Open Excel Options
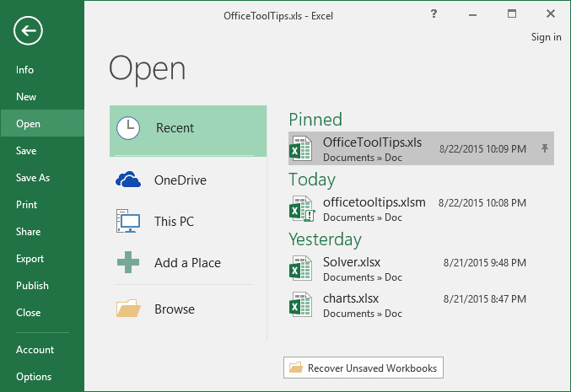 [34, 376]
